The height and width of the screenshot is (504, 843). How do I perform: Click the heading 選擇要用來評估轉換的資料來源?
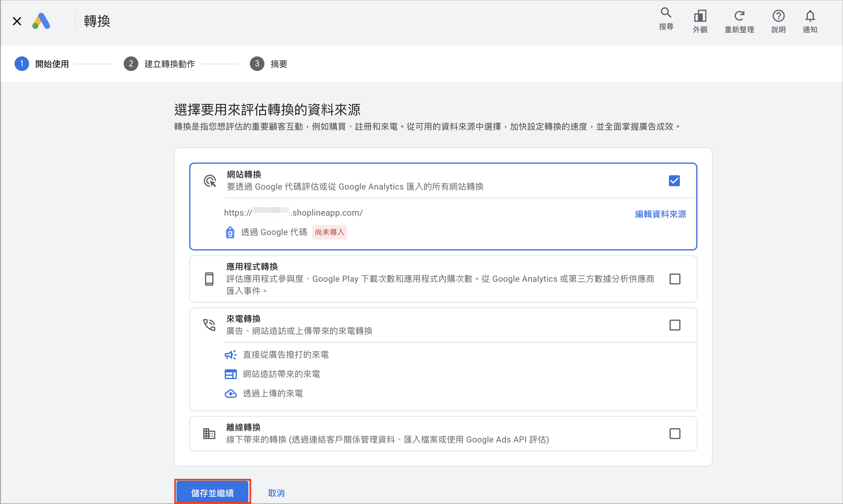[x=267, y=110]
